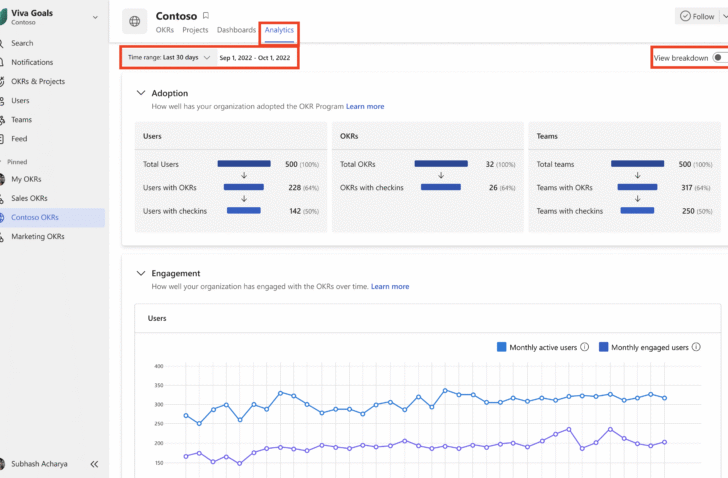Collapse the Engagement section
The height and width of the screenshot is (478, 728).
[141, 273]
